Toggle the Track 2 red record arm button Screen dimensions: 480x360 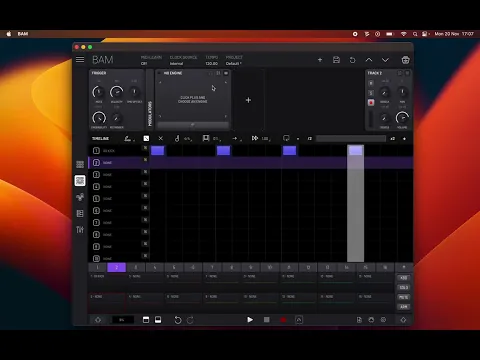371,102
